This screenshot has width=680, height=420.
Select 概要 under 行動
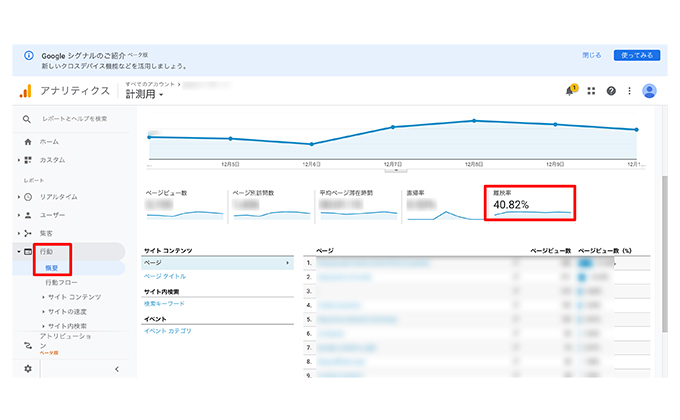point(52,268)
